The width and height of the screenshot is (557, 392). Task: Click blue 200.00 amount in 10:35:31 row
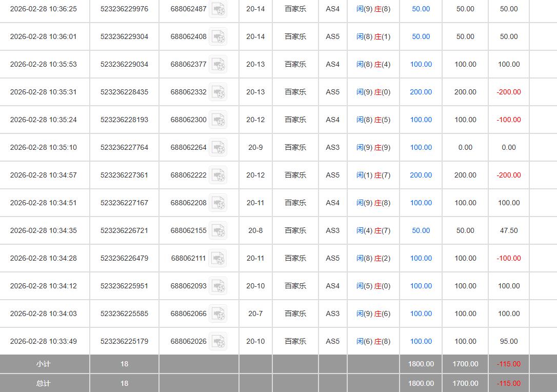pyautogui.click(x=421, y=92)
